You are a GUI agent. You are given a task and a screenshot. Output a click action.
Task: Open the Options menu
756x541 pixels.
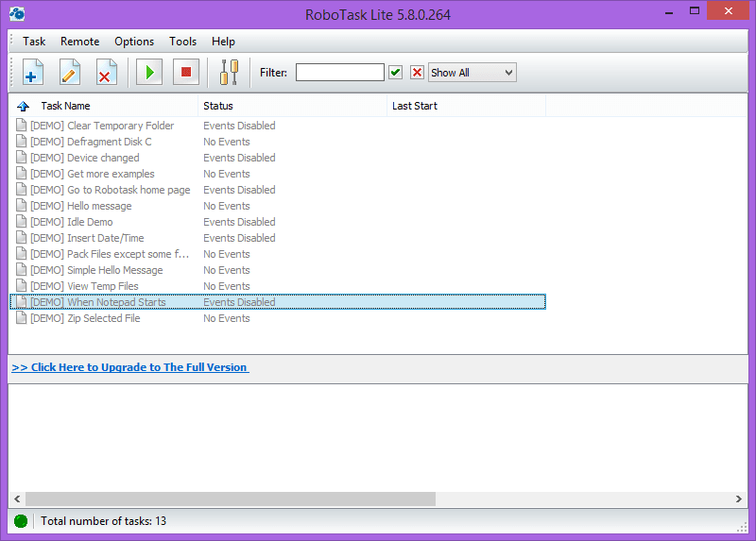tap(134, 42)
